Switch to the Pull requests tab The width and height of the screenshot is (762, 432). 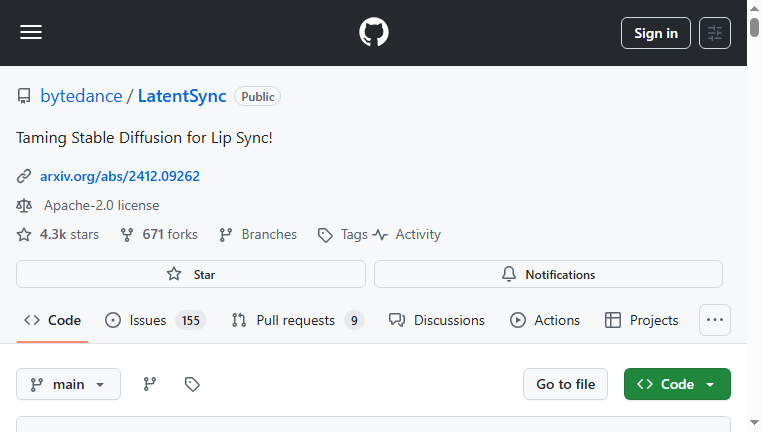tap(298, 320)
